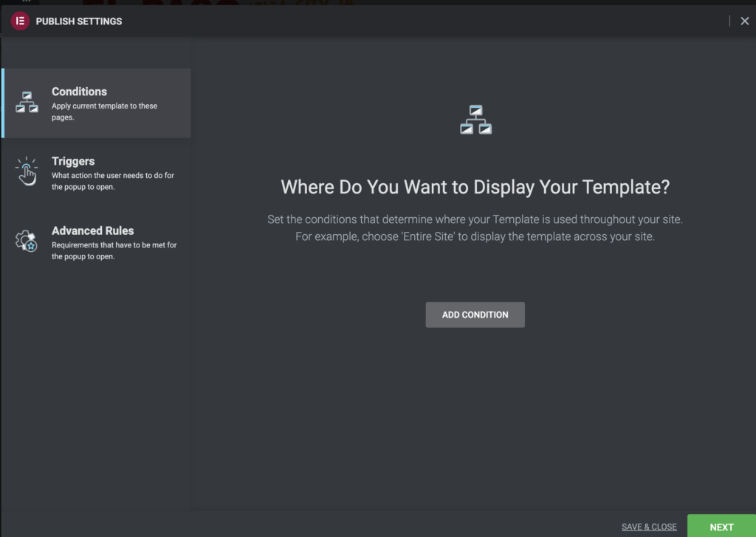
Task: Click the 'Publish Settings' title text
Action: tap(79, 21)
